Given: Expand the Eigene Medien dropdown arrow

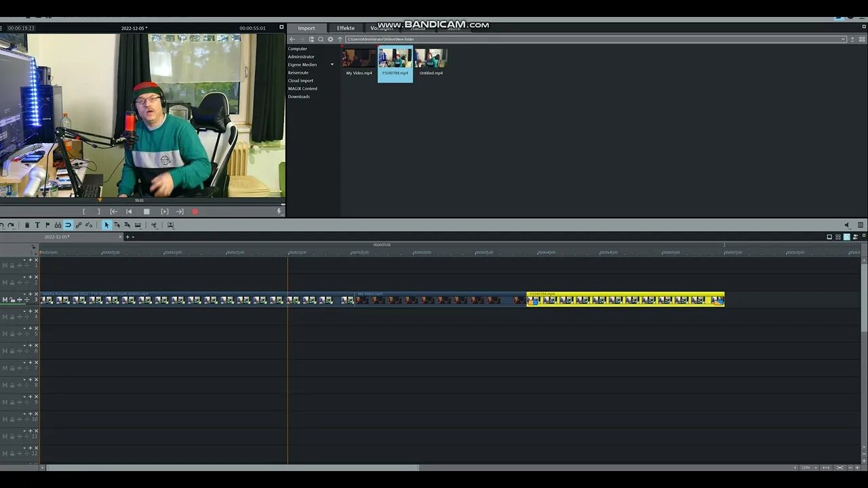Looking at the screenshot, I should [x=332, y=64].
